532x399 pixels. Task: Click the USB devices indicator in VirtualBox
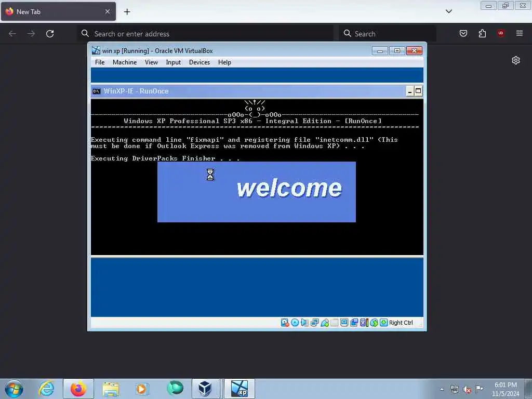click(324, 323)
